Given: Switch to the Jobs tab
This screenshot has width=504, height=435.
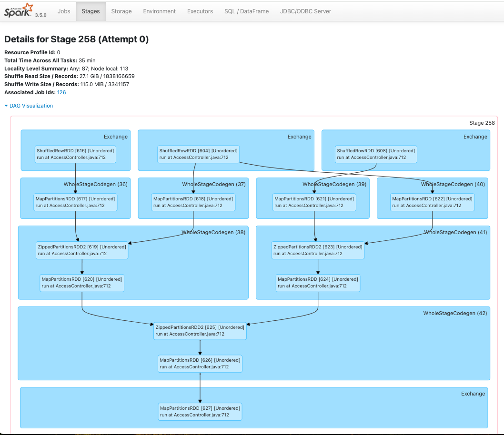Looking at the screenshot, I should pyautogui.click(x=63, y=11).
